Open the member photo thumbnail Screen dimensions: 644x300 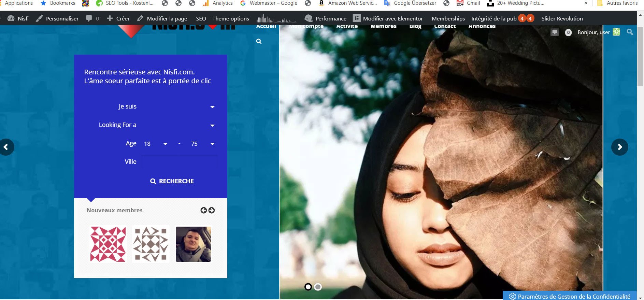coord(193,244)
